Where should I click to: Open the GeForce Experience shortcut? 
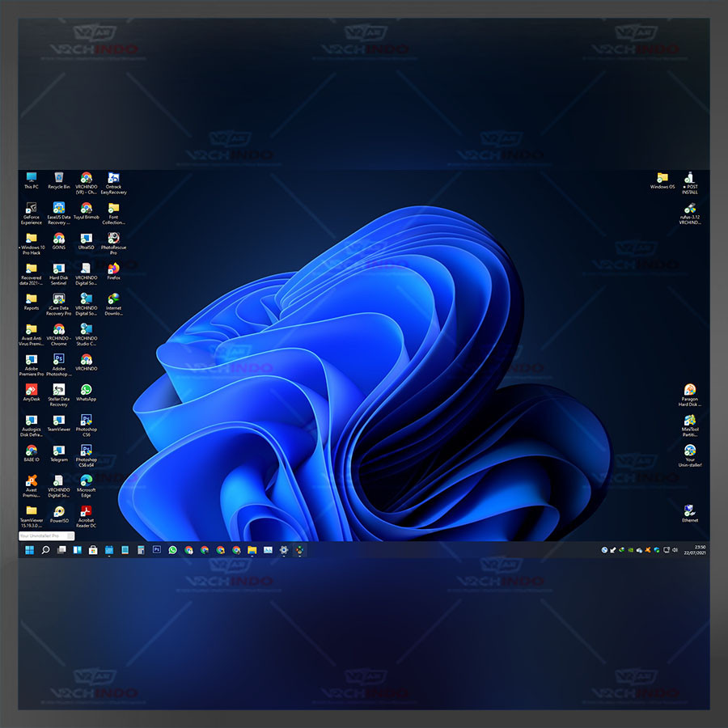click(31, 209)
